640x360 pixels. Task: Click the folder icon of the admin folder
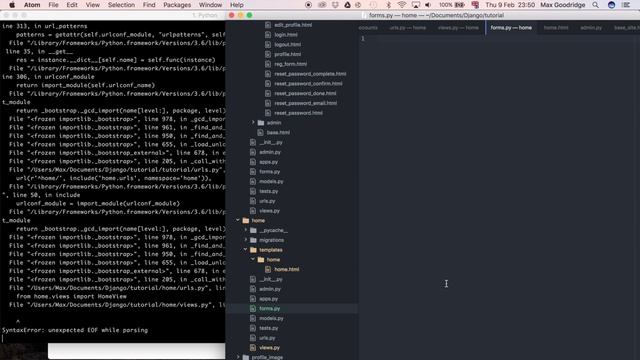tap(261, 123)
